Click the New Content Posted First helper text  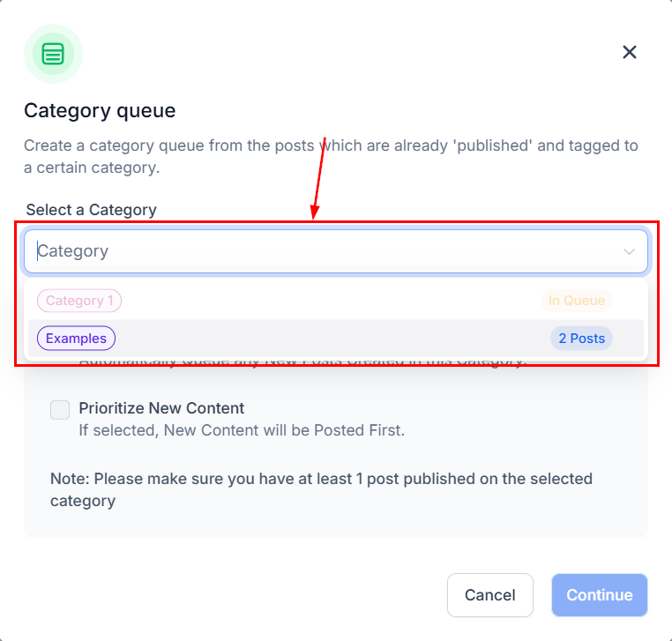[x=241, y=430]
